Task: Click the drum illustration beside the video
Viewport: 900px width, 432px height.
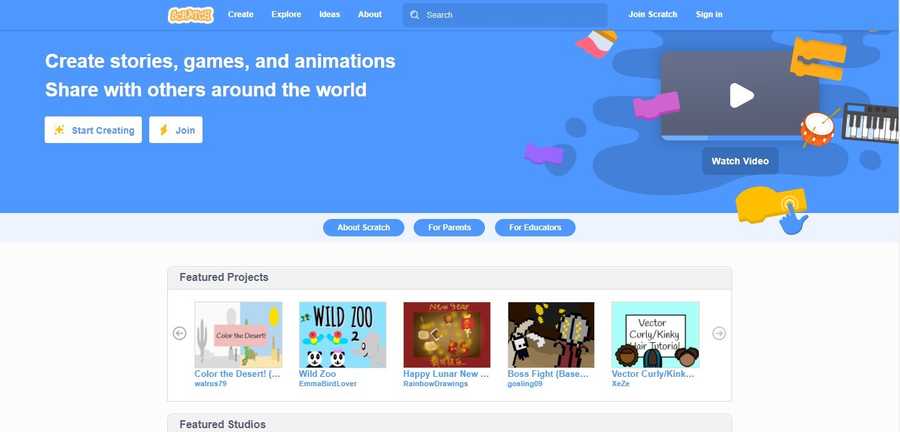Action: pyautogui.click(x=817, y=130)
